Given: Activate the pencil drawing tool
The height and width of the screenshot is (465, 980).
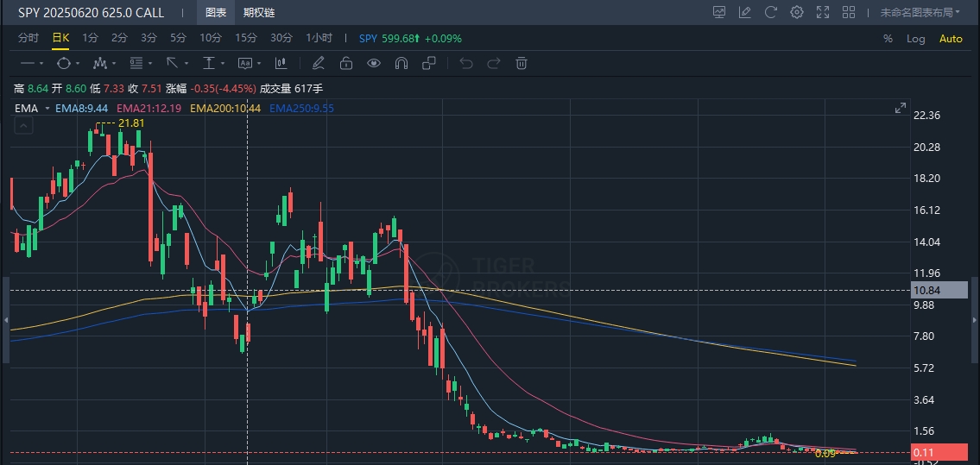Looking at the screenshot, I should [x=318, y=63].
